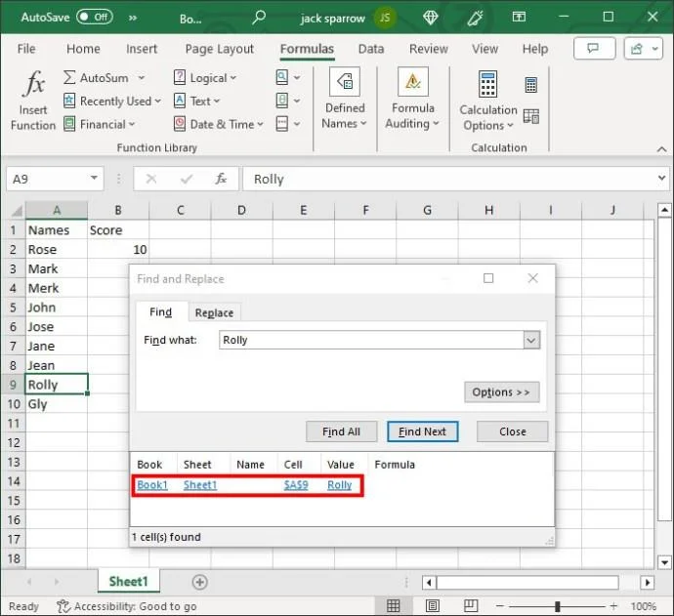
Task: Add a new sheet with plus icon
Action: coord(199,582)
